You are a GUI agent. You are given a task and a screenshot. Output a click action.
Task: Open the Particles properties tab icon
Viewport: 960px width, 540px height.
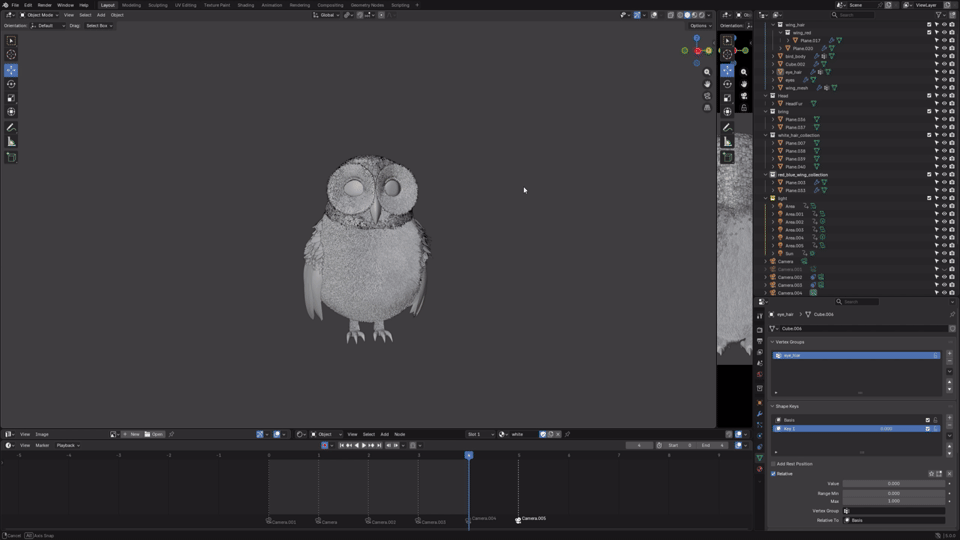(760, 425)
